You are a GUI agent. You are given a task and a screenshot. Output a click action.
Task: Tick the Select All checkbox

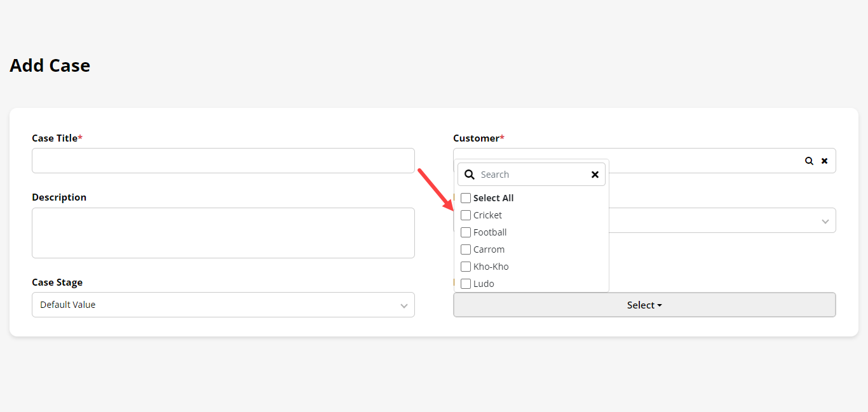[x=466, y=198]
